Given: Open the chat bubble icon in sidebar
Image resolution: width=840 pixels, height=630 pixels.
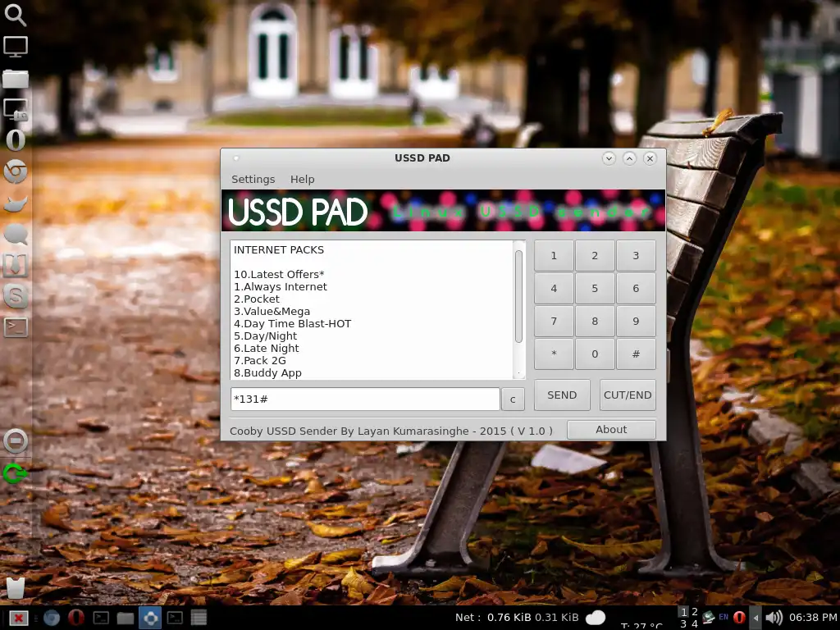Looking at the screenshot, I should coord(16,234).
